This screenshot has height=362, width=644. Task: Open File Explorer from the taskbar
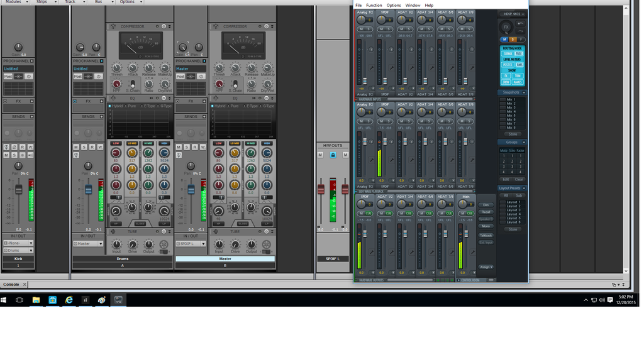click(x=36, y=300)
